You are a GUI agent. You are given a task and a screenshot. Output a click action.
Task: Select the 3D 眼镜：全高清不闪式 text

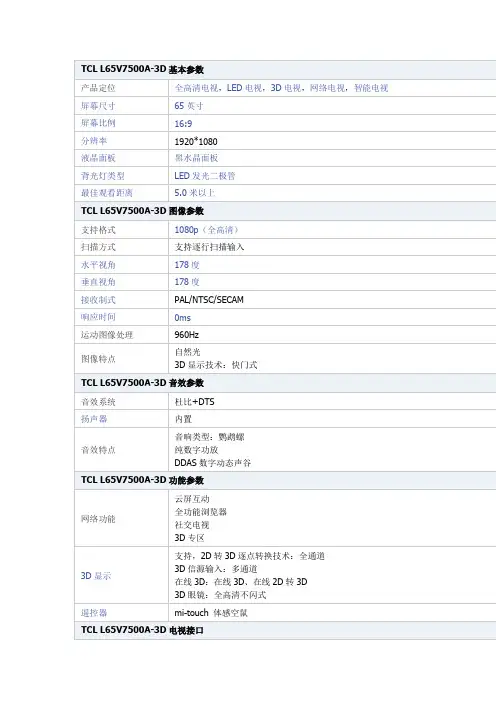[220, 595]
